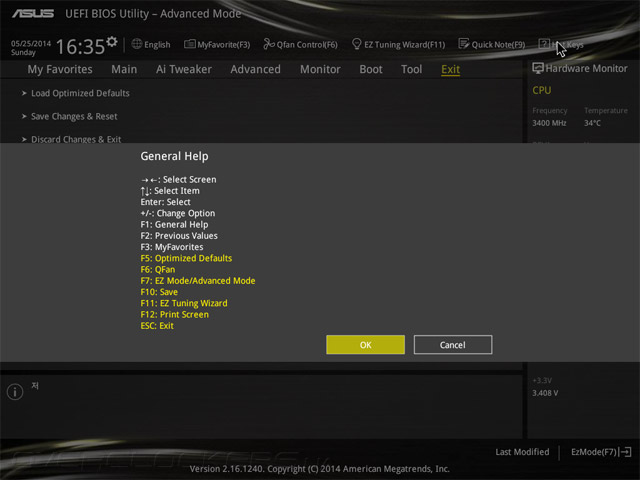The height and width of the screenshot is (480, 640).
Task: Open Quick Note pencil icon
Action: [463, 44]
